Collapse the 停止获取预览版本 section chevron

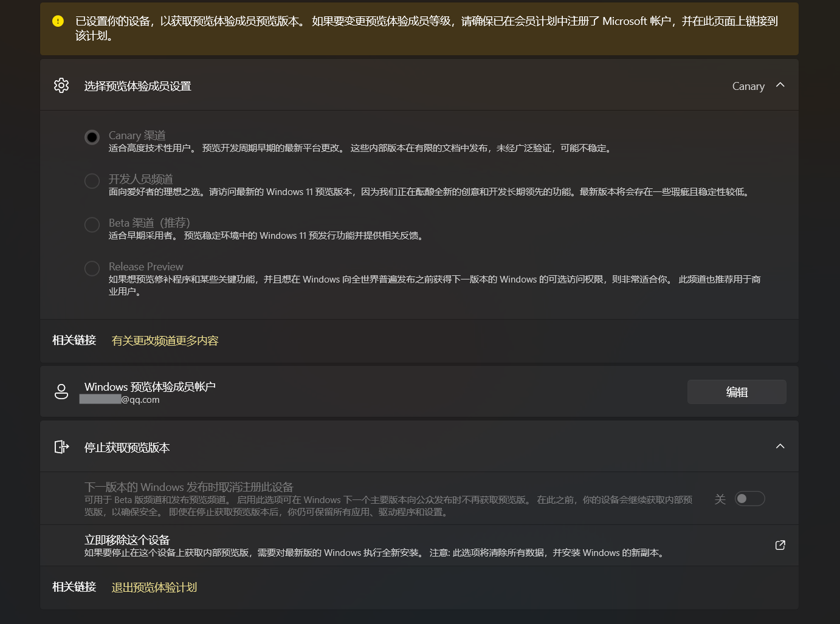click(x=780, y=447)
